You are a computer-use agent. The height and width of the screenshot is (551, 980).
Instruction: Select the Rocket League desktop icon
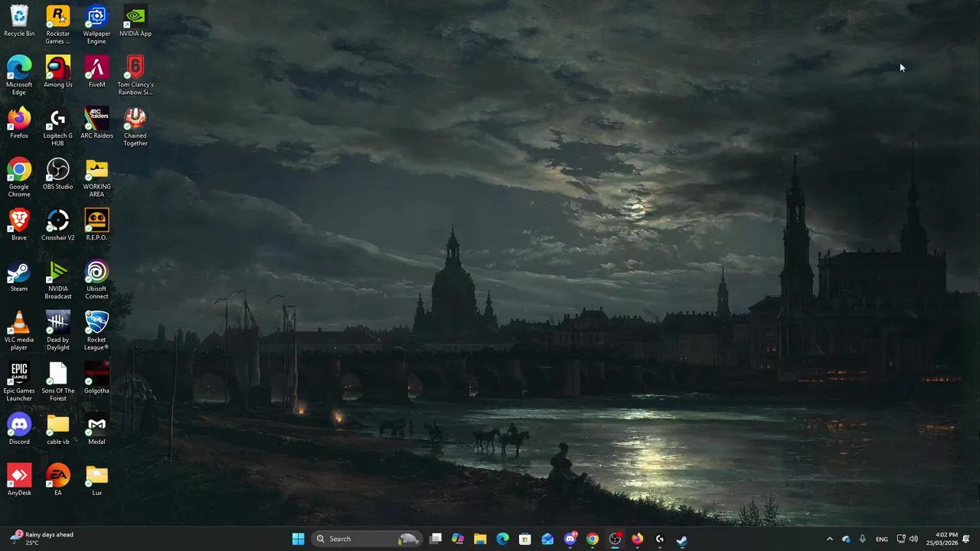96,331
